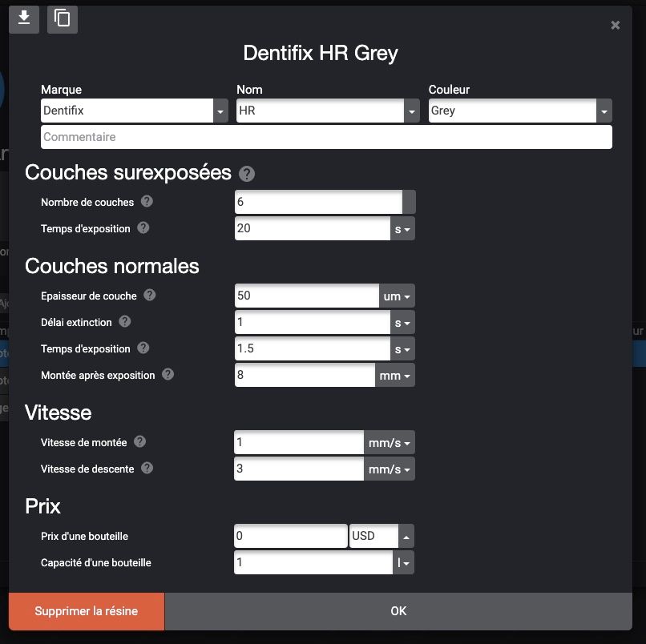Viewport: 646px width, 644px height.
Task: Change Délai extinction unit dropdown
Action: (x=402, y=323)
